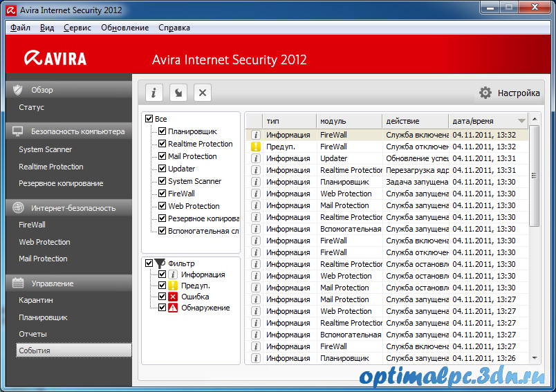
Task: Toggle the Вспомогательная module checkbox
Action: pos(162,231)
